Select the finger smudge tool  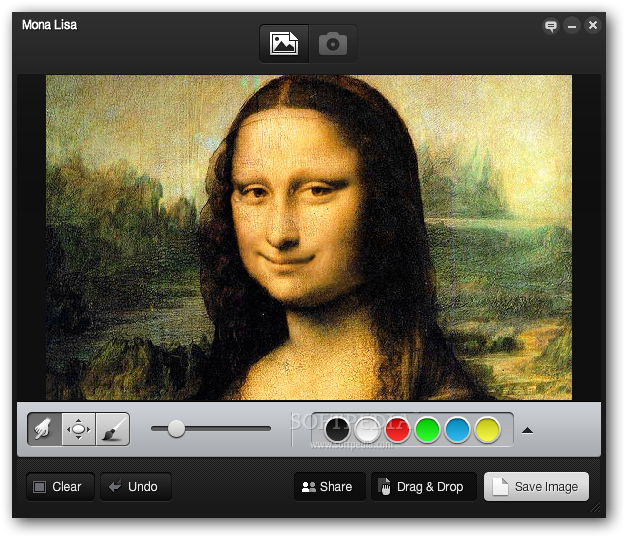tap(44, 429)
